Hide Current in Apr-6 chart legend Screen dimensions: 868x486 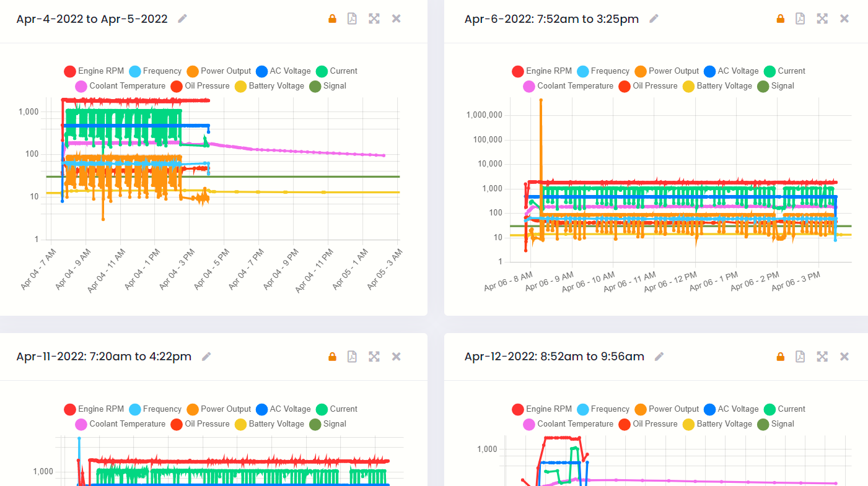(784, 71)
